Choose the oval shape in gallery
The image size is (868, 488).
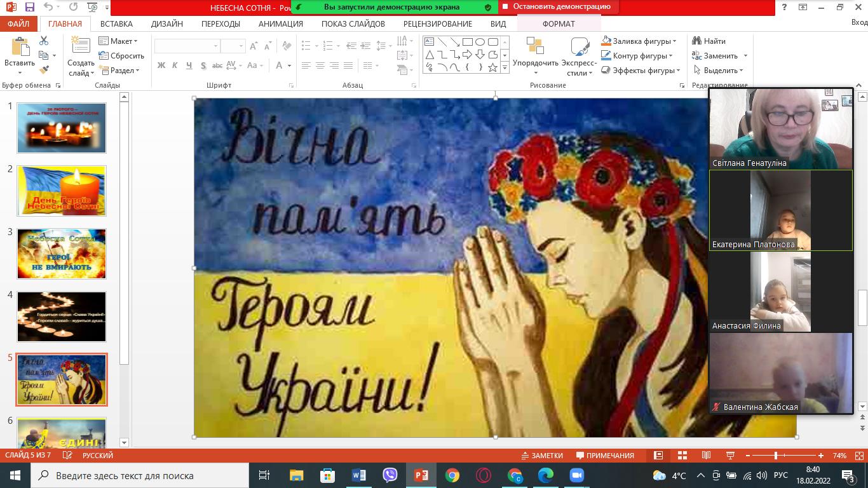(480, 42)
